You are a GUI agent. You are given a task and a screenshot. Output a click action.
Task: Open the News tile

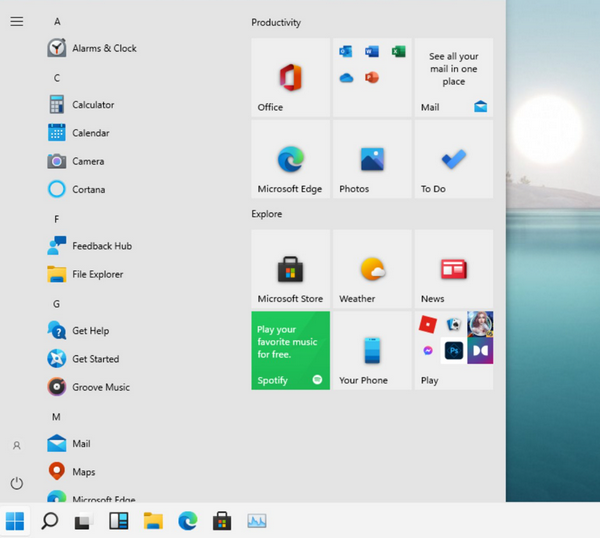[x=454, y=269]
